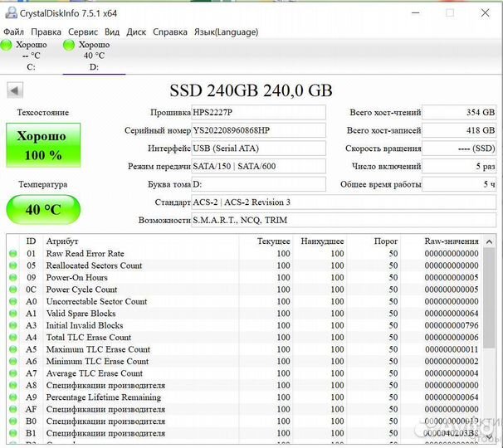Open the Справка menu
503x448 pixels.
170,32
